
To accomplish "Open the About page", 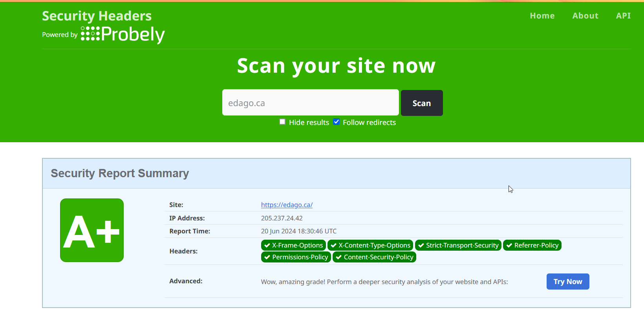I will pyautogui.click(x=585, y=16).
